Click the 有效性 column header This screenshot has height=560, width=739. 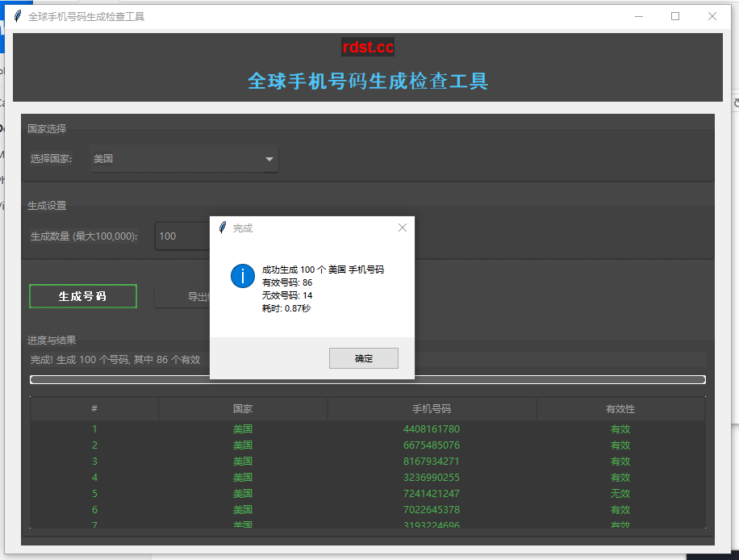point(620,409)
